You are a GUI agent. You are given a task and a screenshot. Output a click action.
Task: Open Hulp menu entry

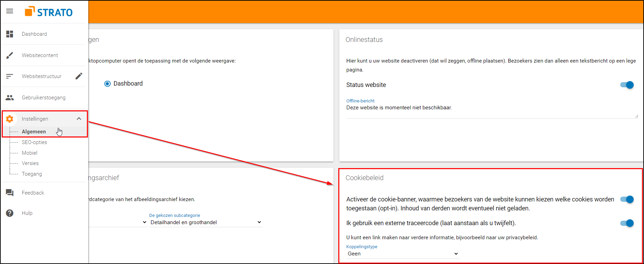[x=27, y=213]
